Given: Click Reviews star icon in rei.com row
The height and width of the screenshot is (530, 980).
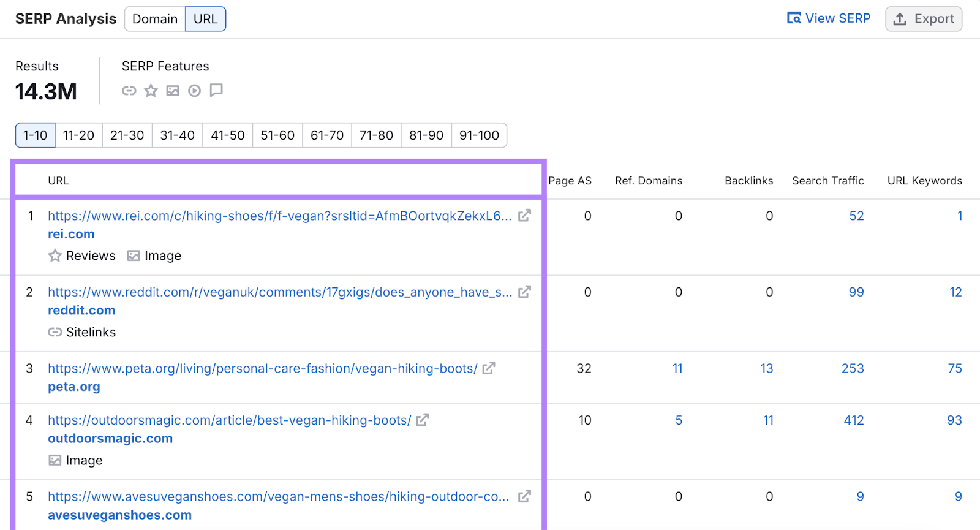Looking at the screenshot, I should (55, 256).
